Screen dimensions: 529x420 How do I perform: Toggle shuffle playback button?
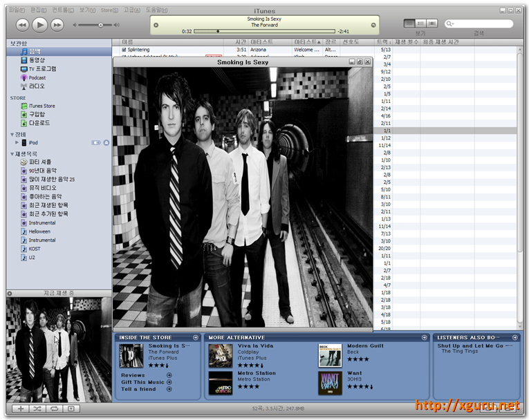(37, 408)
